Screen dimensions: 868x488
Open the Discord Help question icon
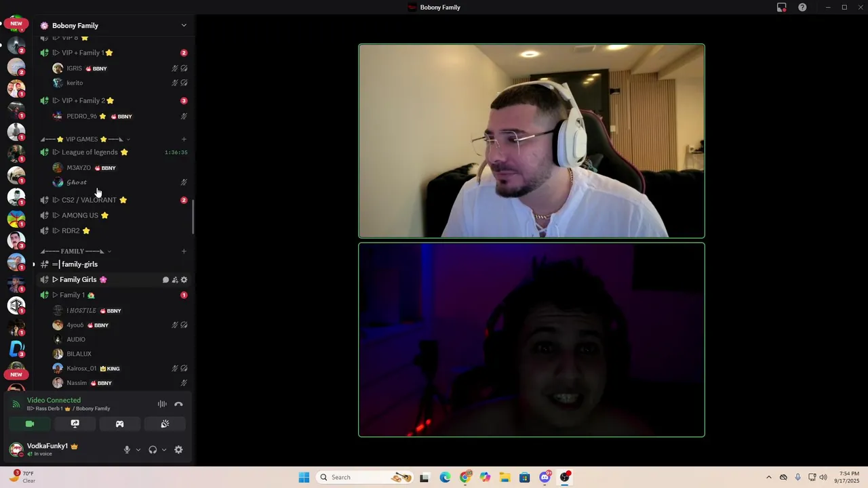[802, 7]
